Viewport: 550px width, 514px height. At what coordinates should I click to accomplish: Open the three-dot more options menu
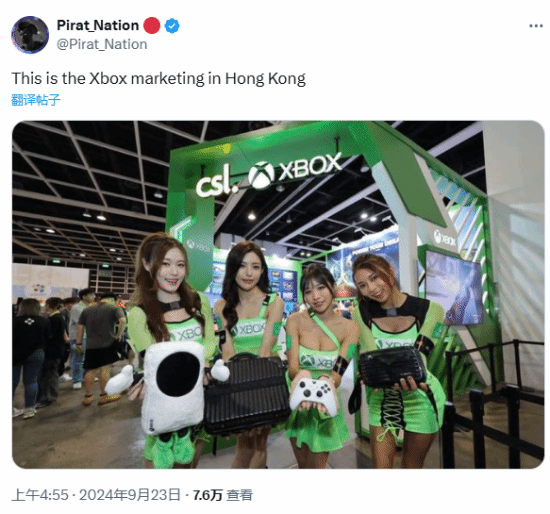(x=536, y=26)
